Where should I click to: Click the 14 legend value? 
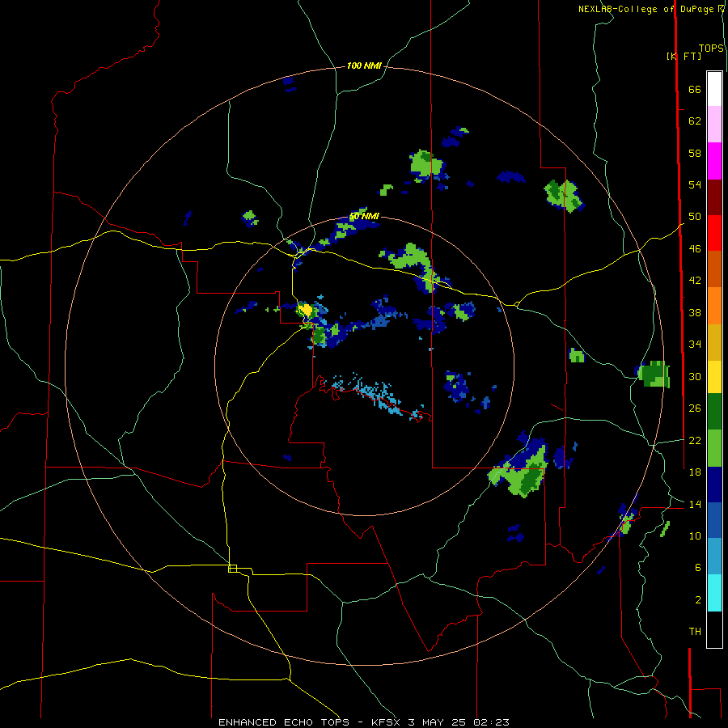pos(695,504)
